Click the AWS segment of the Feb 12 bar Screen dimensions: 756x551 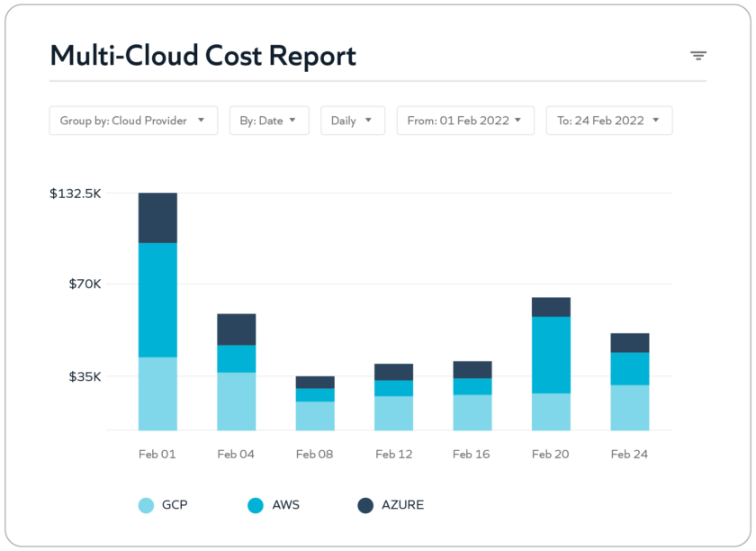(393, 388)
